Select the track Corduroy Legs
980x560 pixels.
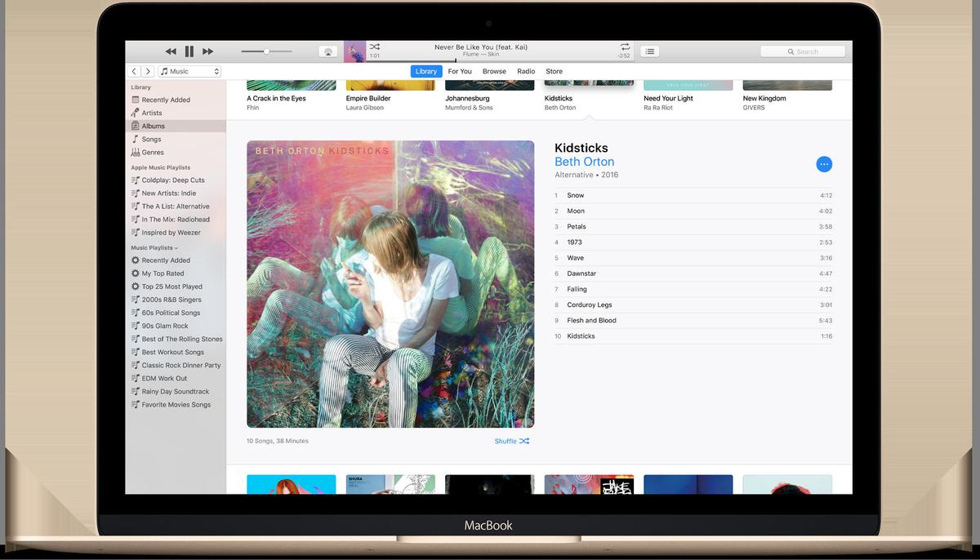(x=693, y=304)
